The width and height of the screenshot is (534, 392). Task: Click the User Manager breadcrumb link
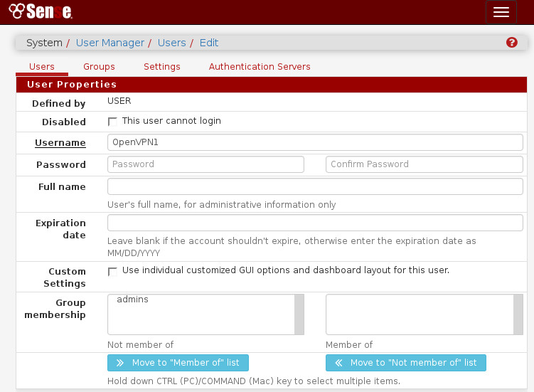(x=110, y=43)
